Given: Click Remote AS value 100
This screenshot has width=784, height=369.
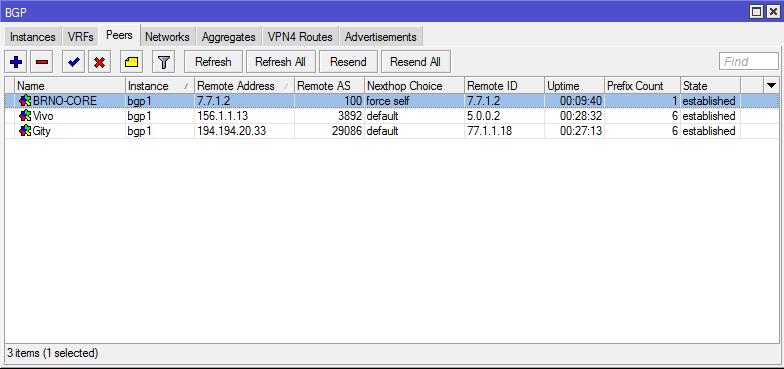Looking at the screenshot, I should pos(353,101).
